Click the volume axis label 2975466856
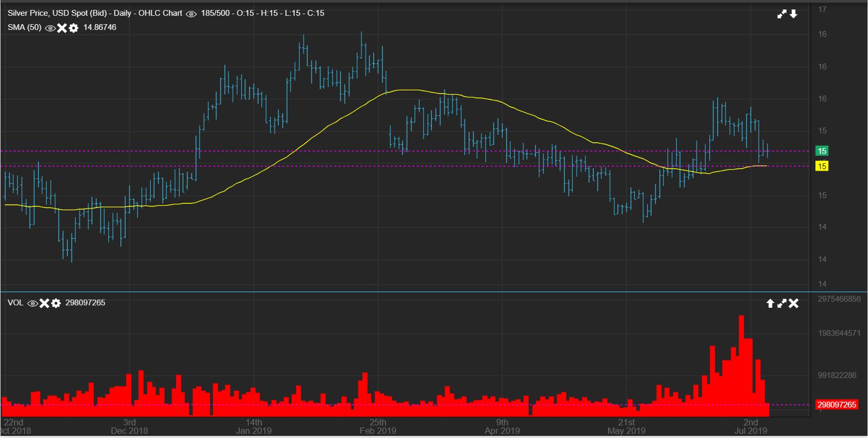The image size is (868, 438). (x=839, y=299)
